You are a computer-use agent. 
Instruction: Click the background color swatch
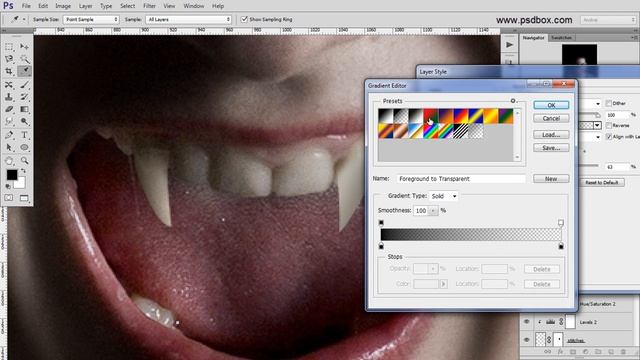tap(20, 183)
